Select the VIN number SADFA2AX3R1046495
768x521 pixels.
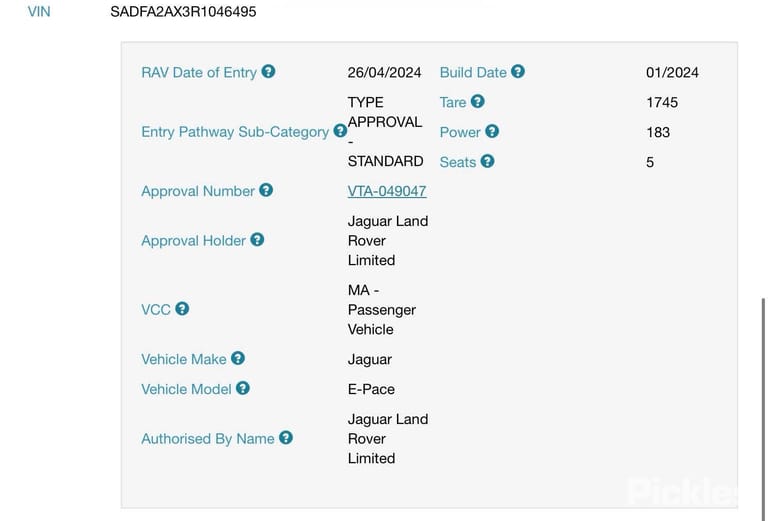coord(183,11)
